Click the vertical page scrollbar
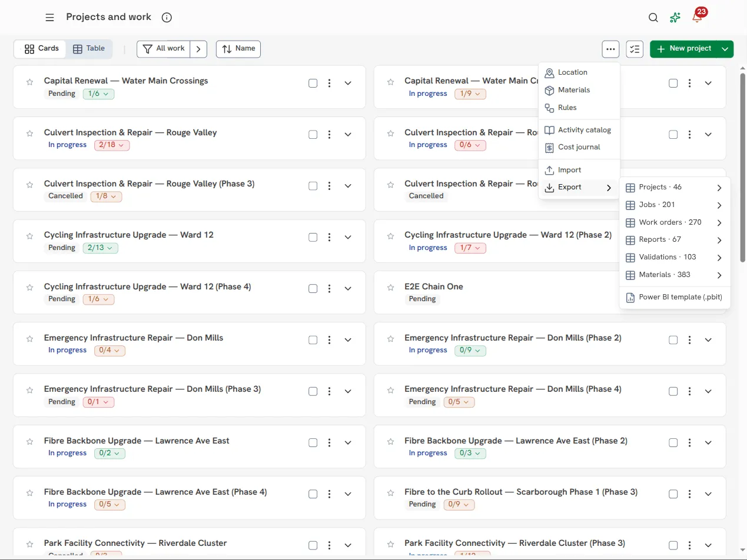This screenshot has height=560, width=747. click(x=743, y=168)
